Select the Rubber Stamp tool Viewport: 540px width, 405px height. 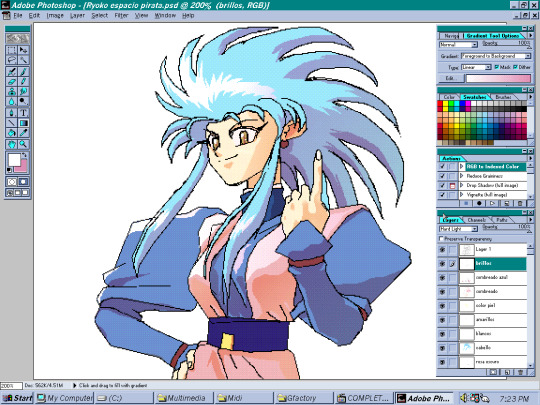coord(12,92)
